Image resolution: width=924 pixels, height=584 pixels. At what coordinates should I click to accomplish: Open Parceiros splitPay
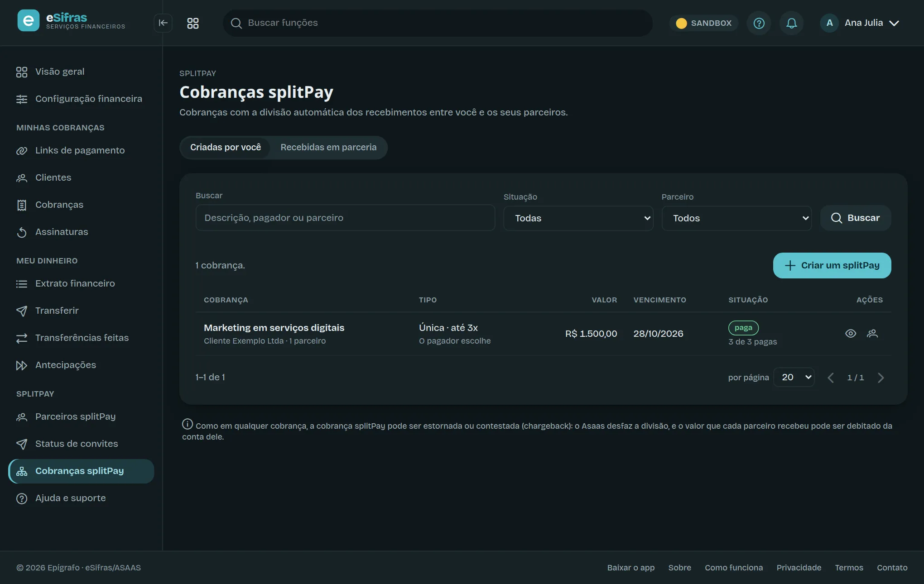82,416
